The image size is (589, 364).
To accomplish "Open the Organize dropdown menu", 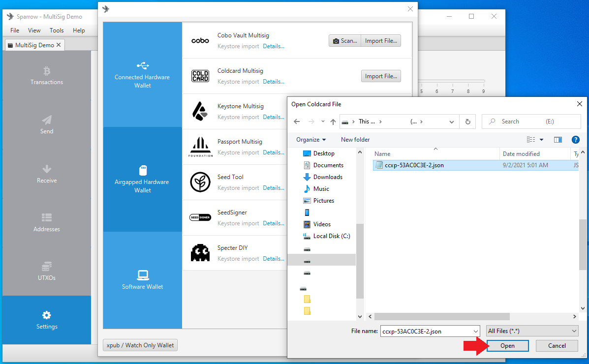I will [x=311, y=139].
